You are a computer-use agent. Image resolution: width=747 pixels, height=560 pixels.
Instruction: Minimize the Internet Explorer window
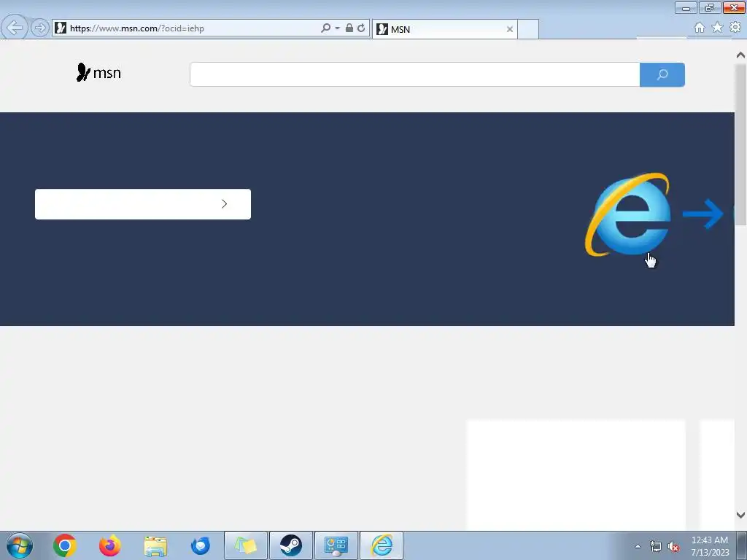(x=686, y=7)
